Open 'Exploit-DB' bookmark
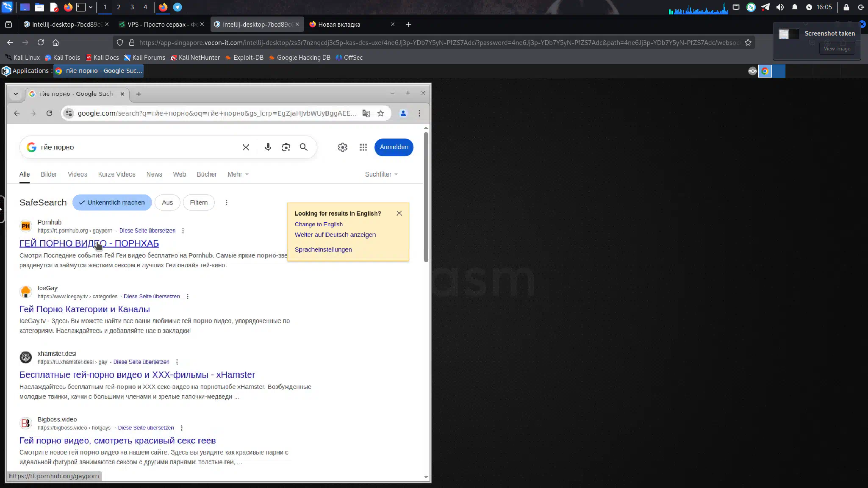868x488 pixels. coord(244,58)
